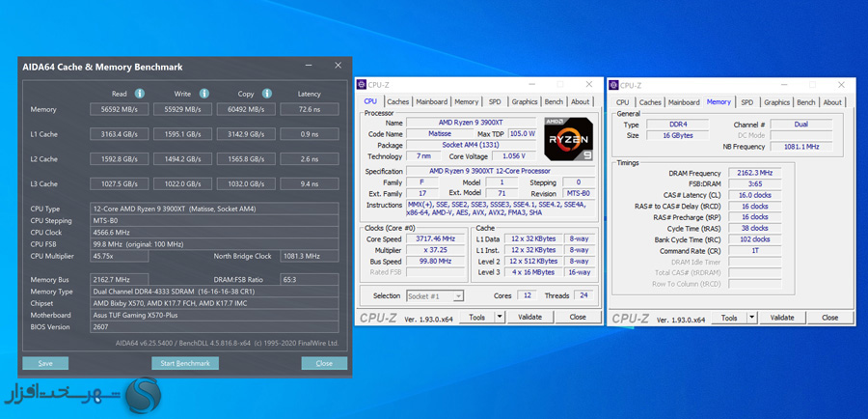Click Memory Read value 56592 MB/s
This screenshot has width=868, height=419.
[119, 109]
